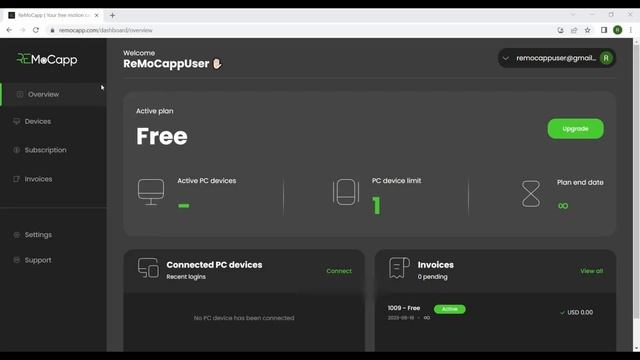The height and width of the screenshot is (360, 640).
Task: Click the Invoices icon in sidebar
Action: pyautogui.click(x=16, y=179)
